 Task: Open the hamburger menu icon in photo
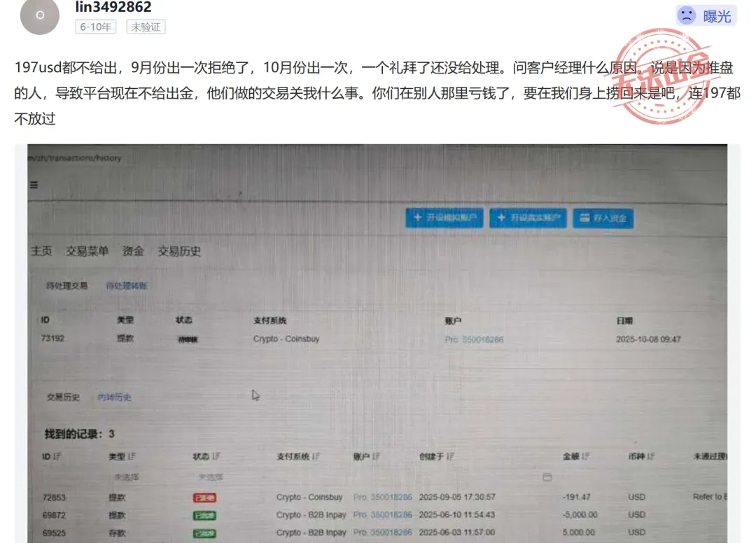point(34,185)
